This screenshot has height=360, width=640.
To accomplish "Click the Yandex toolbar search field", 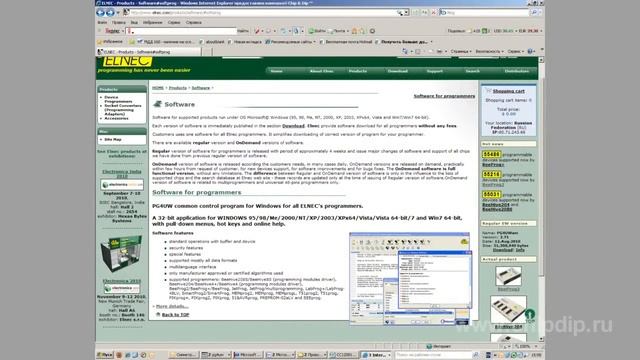I will [181, 31].
